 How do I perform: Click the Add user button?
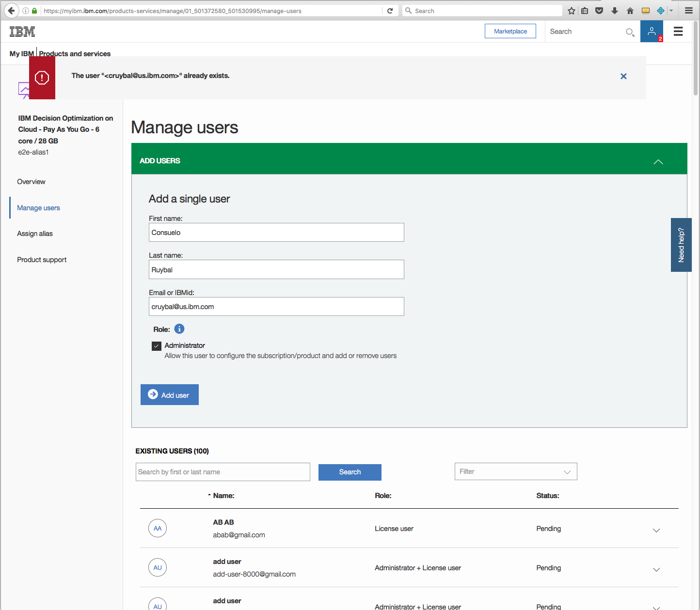170,395
